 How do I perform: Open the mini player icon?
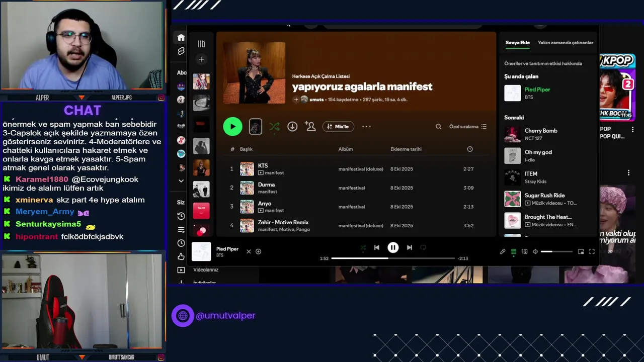581,251
